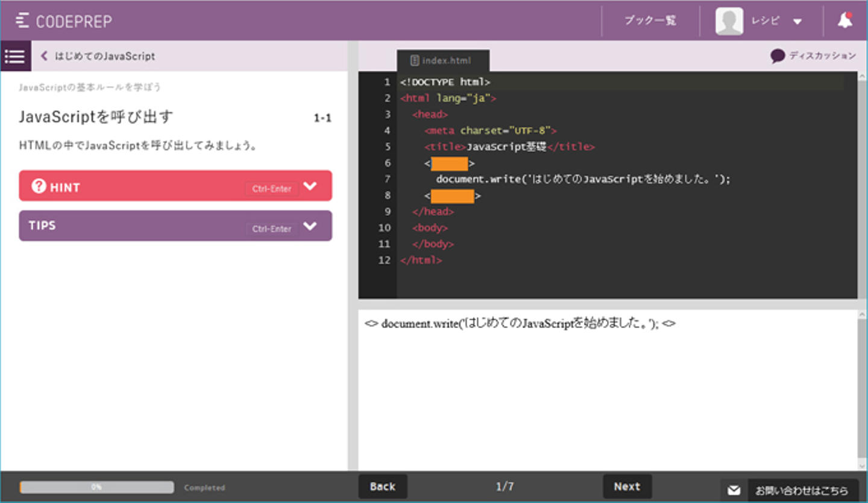Open the hamburger sidebar menu icon
The width and height of the screenshot is (868, 503).
point(15,56)
